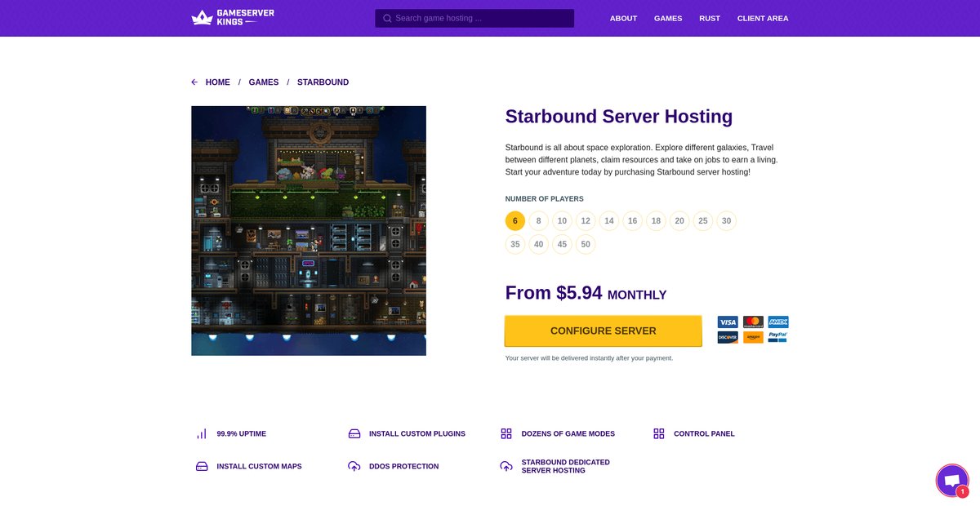The height and width of the screenshot is (506, 980).
Task: Click the back arrow beside HOME
Action: point(194,82)
